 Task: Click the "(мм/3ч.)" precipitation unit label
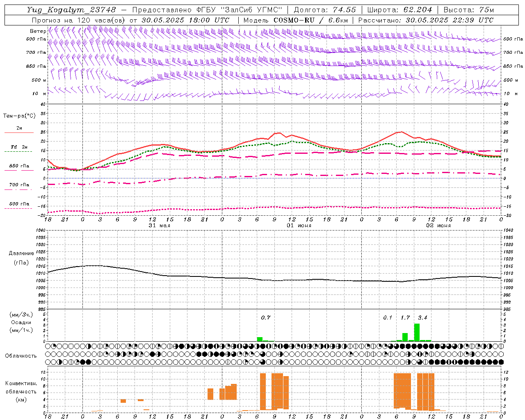click(21, 315)
